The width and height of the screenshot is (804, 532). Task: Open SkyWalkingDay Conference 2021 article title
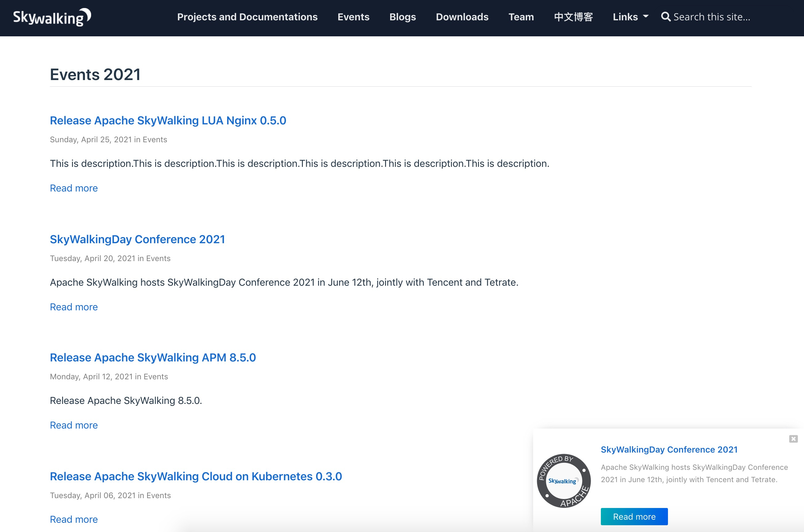(137, 239)
